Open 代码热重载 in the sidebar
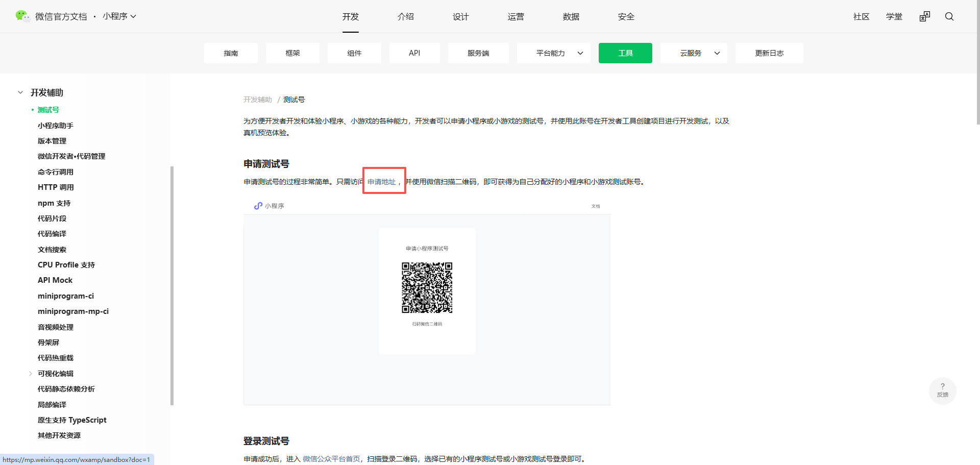 (56, 358)
